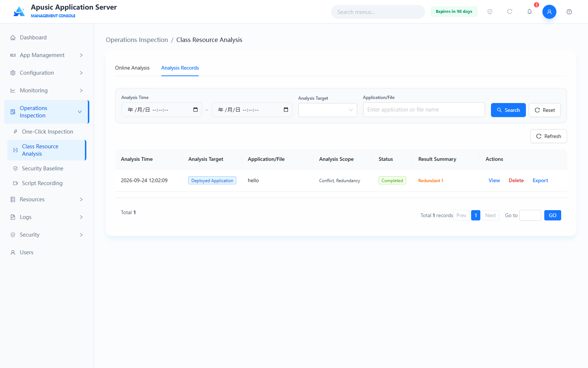Open Users page in sidebar
Image resolution: width=588 pixels, height=368 pixels.
pos(47,252)
